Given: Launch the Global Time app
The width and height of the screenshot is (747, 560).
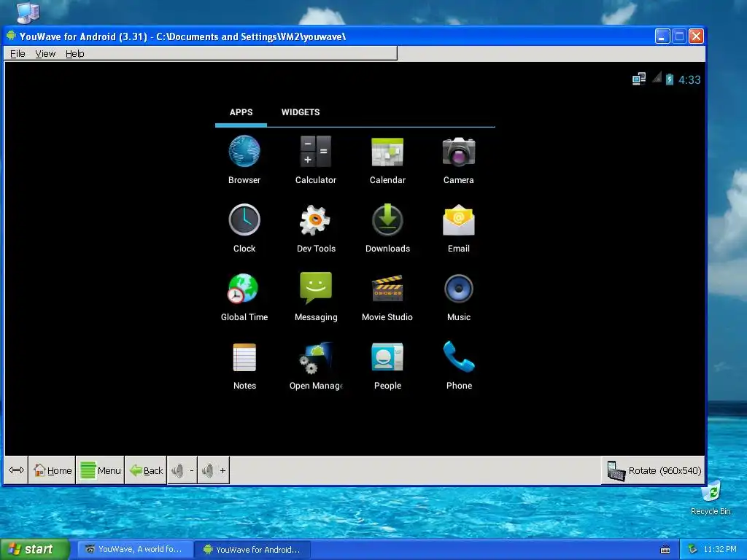Looking at the screenshot, I should pyautogui.click(x=244, y=297).
